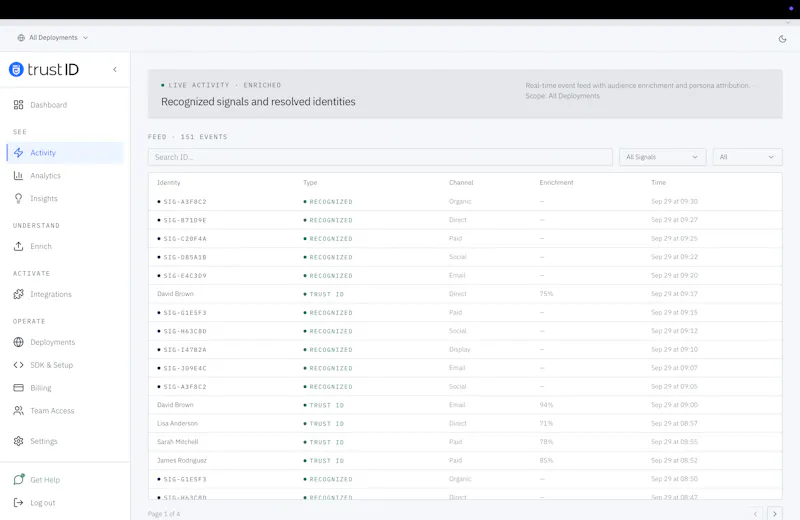Click the Feed 151 Events label
Viewport: 800px width, 520px height.
pyautogui.click(x=188, y=137)
